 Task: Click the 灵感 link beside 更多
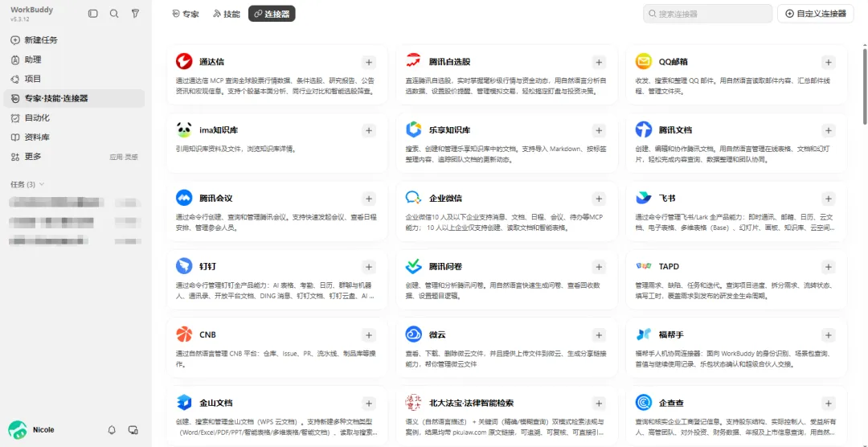click(x=131, y=158)
